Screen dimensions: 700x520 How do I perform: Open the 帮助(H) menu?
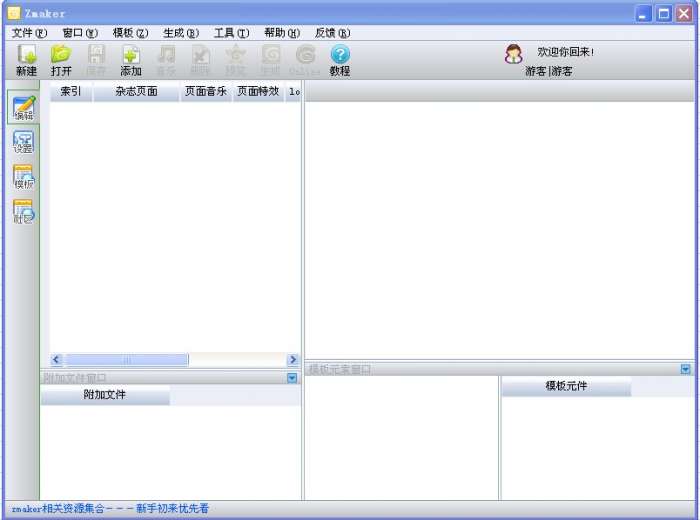click(x=282, y=33)
